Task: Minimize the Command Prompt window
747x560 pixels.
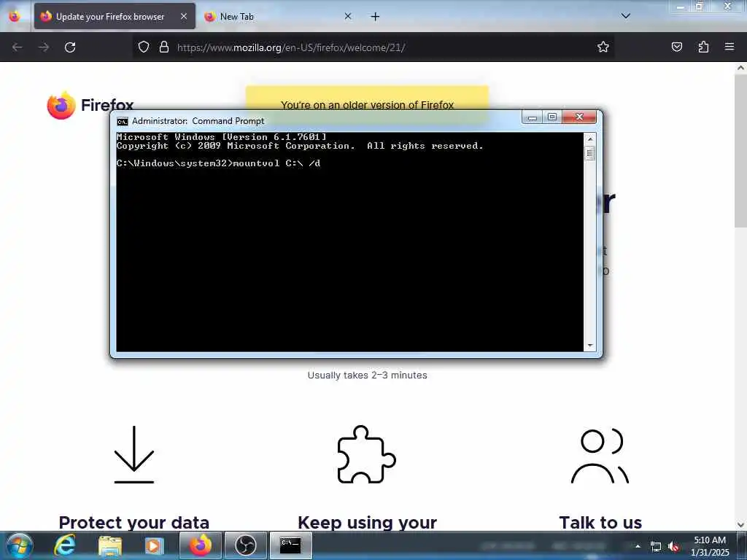Action: (x=532, y=117)
